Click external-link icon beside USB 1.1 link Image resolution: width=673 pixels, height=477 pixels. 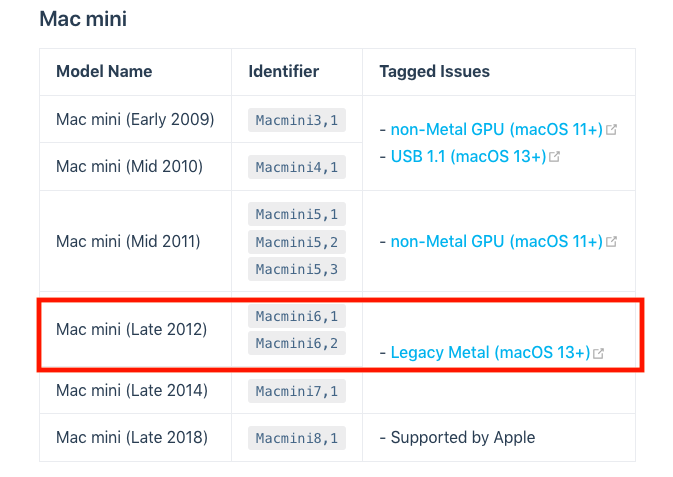tap(555, 157)
